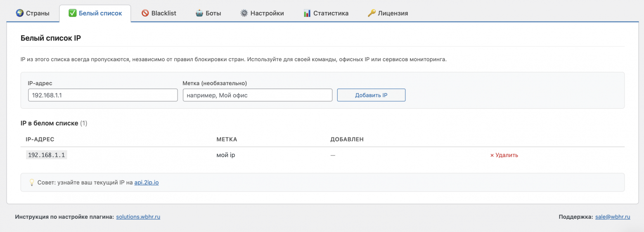This screenshot has width=644, height=232.
Task: Open the Страны tab
Action: pos(32,13)
